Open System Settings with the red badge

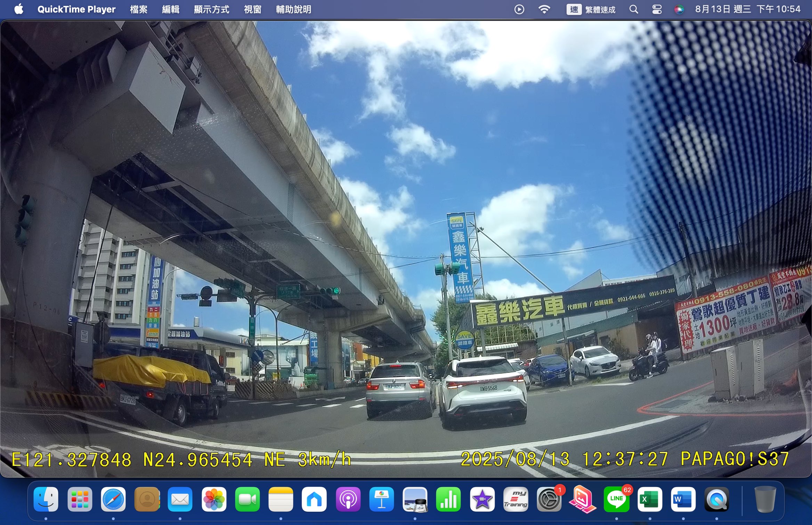point(549,500)
